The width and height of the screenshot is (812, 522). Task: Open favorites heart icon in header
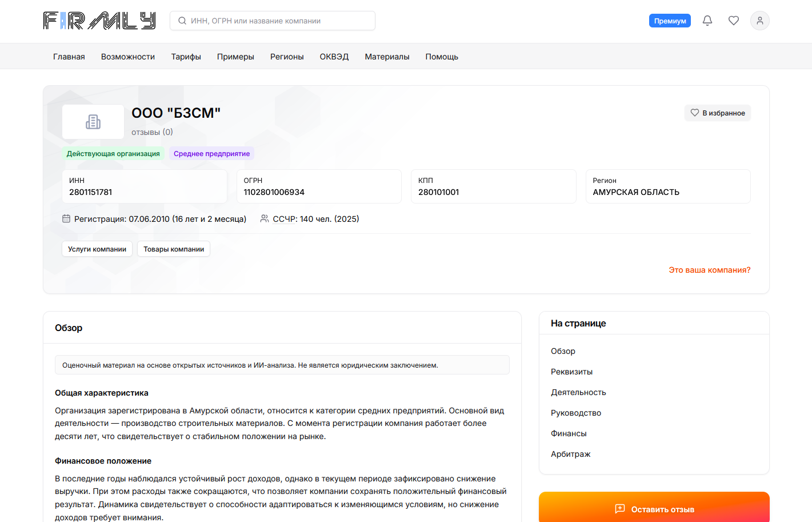734,21
